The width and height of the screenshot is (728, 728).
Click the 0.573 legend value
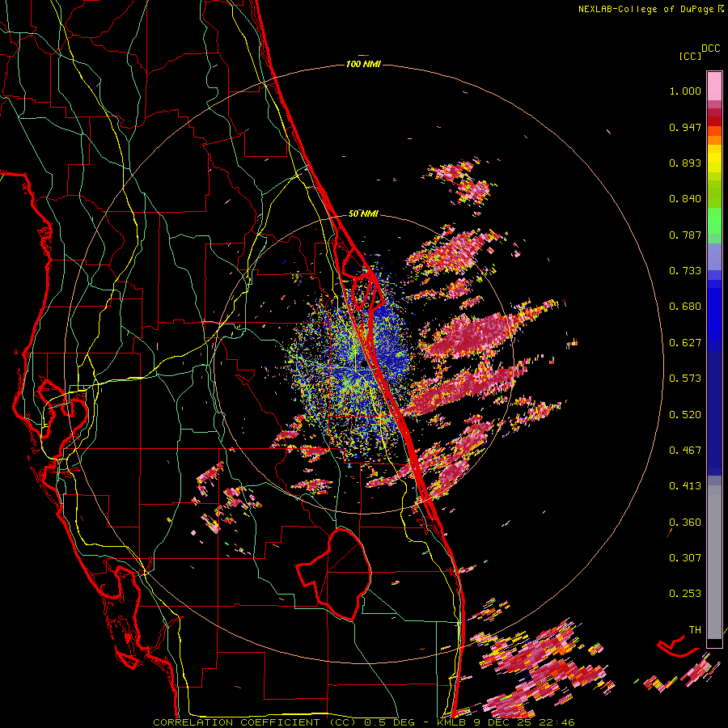point(685,379)
